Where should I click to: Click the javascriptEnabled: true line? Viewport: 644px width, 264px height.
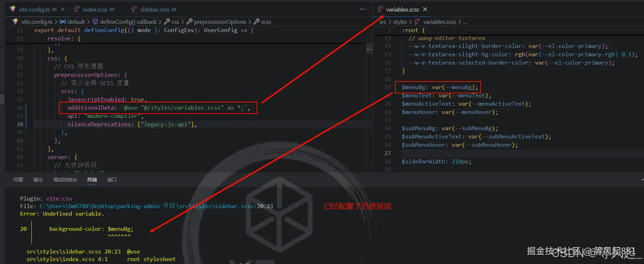pos(107,99)
